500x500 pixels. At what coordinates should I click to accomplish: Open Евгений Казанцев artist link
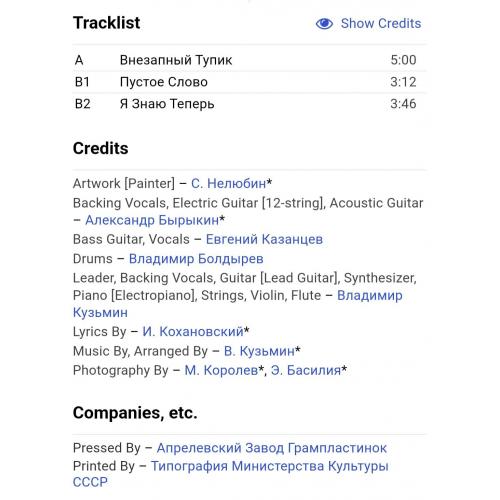tap(264, 239)
